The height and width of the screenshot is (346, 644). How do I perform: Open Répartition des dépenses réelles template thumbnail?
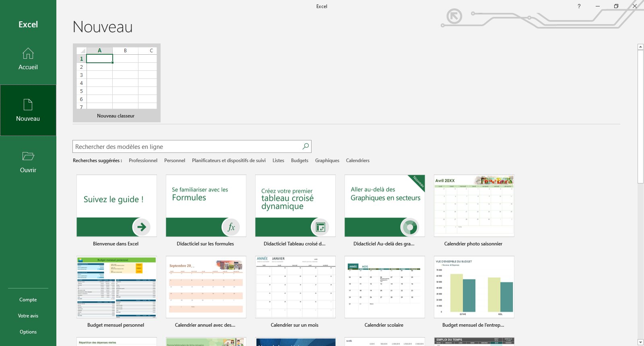(117, 342)
